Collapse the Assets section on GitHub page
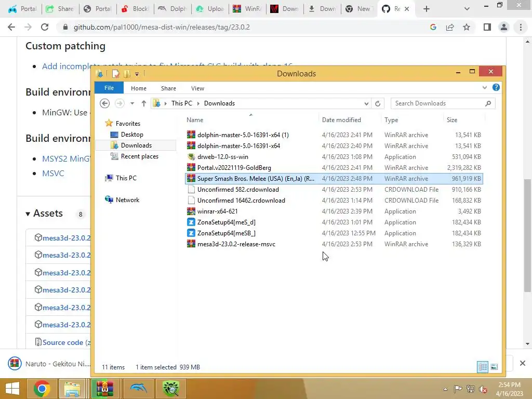Viewport: 532px width, 399px height. 28,214
